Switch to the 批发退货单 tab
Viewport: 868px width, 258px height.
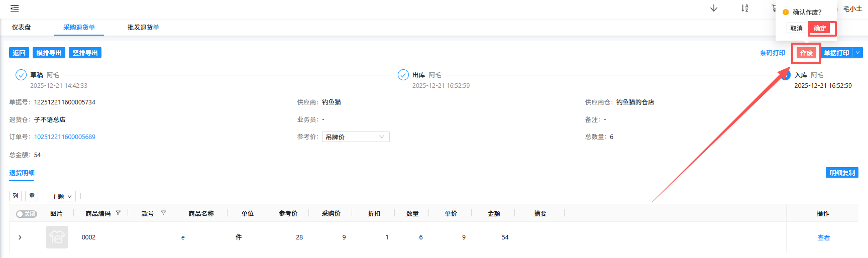[143, 28]
